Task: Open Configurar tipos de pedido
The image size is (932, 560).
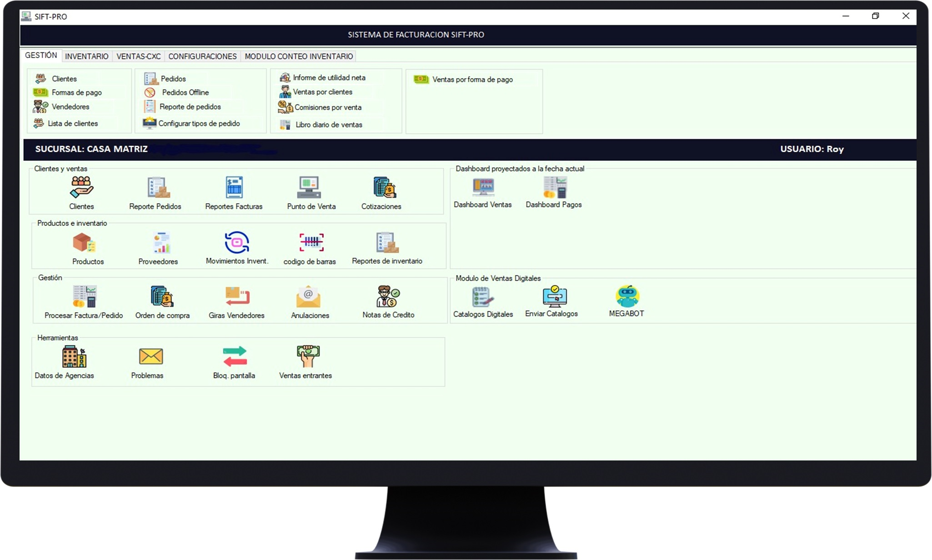Action: [199, 123]
